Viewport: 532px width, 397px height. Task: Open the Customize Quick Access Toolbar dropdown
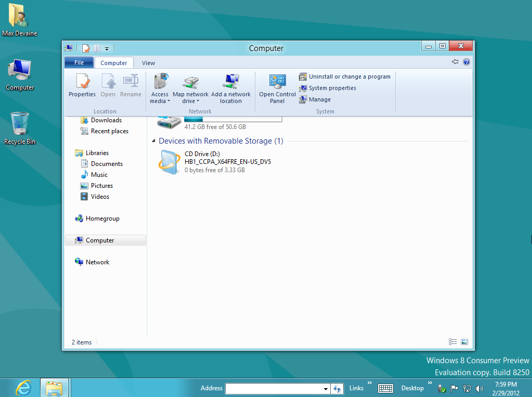point(107,48)
